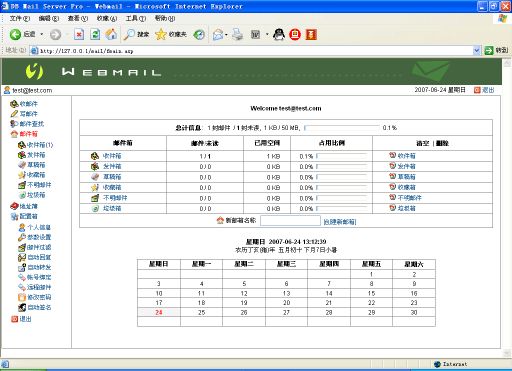Click the History icon in toolbar
This screenshot has height=371, width=512.
click(x=199, y=34)
